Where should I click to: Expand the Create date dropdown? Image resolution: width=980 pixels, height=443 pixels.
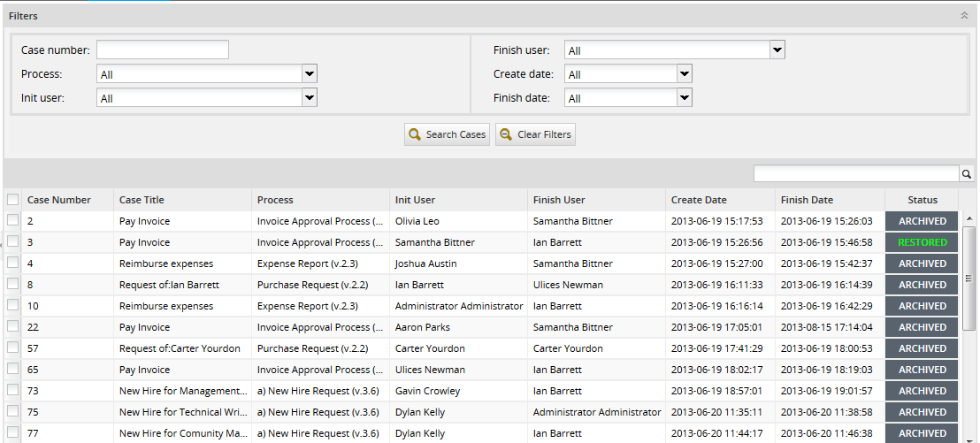pyautogui.click(x=684, y=74)
